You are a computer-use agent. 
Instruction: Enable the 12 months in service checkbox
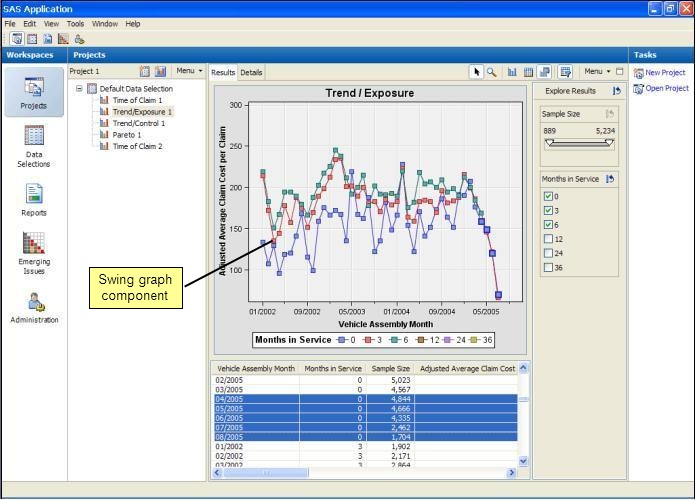point(548,239)
